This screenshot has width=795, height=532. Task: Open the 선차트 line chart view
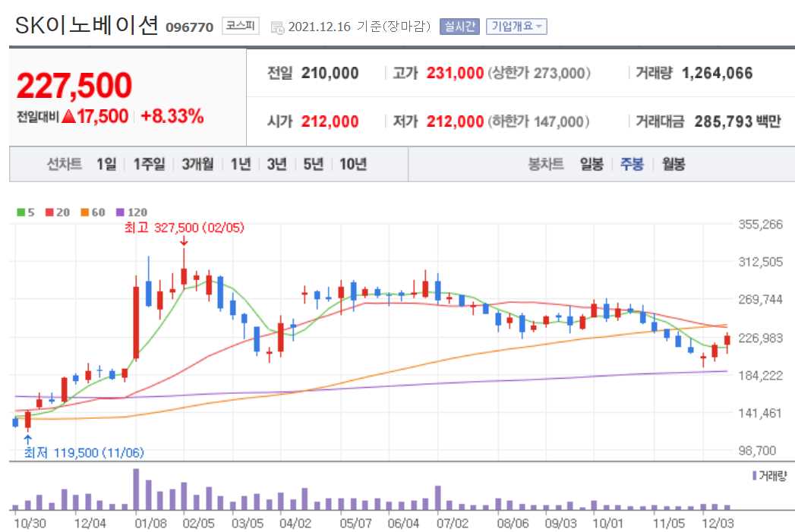(63, 163)
